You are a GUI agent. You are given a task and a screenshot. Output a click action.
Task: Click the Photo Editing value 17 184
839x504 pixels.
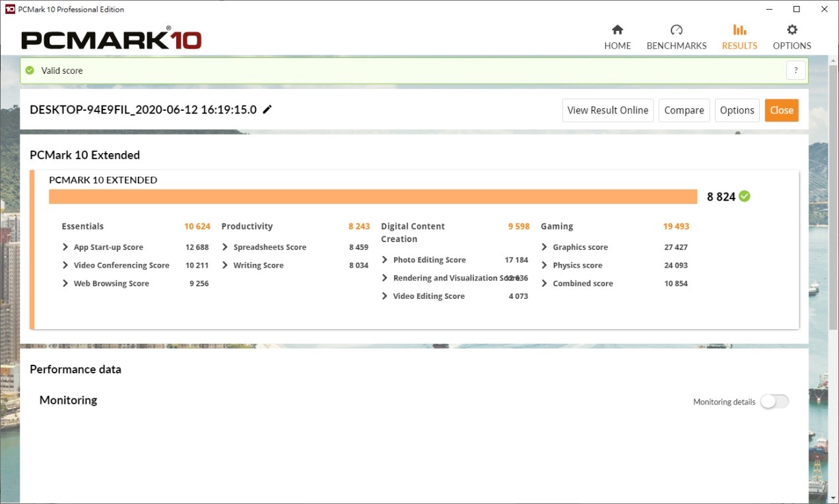(x=516, y=260)
